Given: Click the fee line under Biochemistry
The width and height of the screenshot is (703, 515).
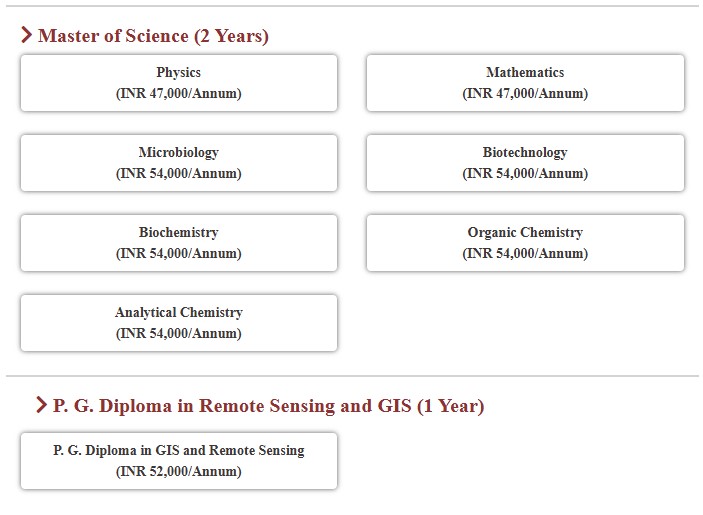Looking at the screenshot, I should [178, 254].
